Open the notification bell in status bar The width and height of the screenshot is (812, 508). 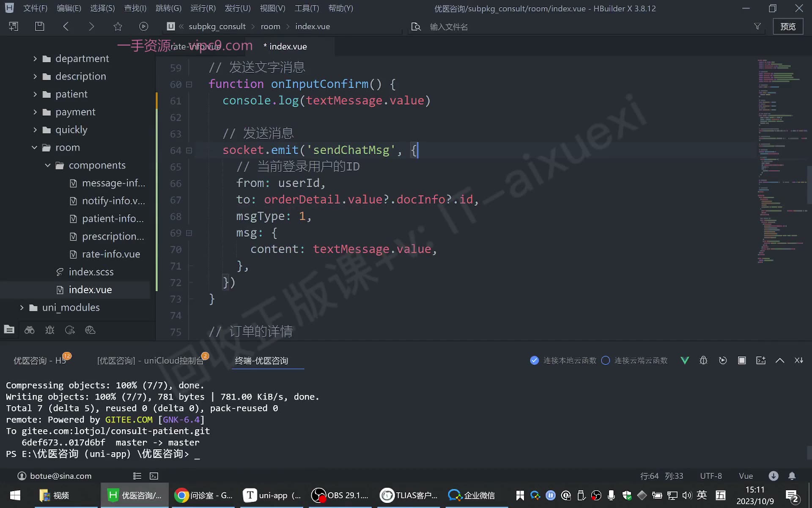(792, 476)
